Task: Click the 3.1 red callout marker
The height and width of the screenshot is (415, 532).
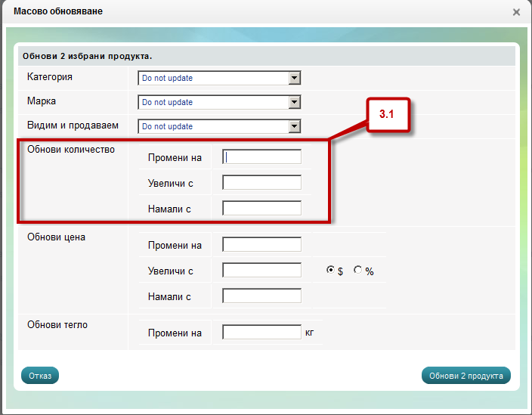Action: 388,116
